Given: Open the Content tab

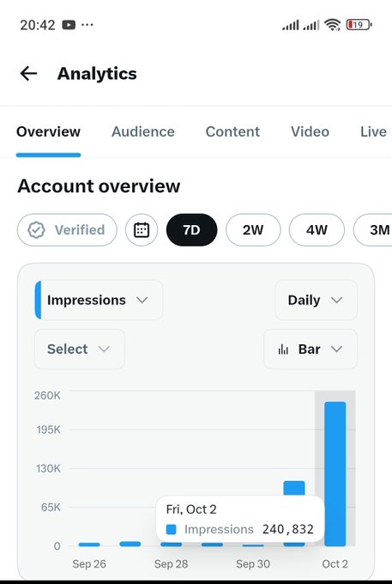Looking at the screenshot, I should [x=232, y=131].
